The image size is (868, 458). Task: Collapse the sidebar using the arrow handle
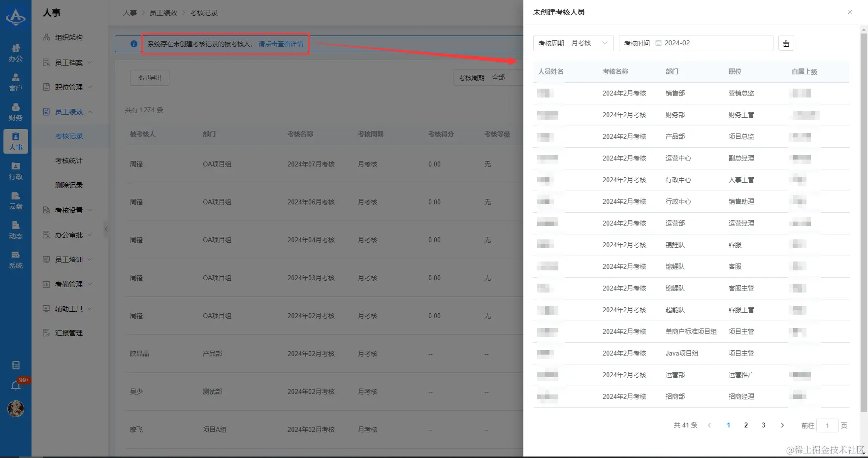(106, 229)
